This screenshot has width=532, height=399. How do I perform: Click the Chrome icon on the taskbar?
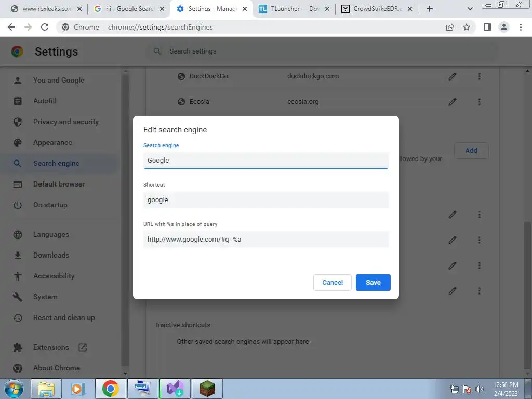[110, 389]
